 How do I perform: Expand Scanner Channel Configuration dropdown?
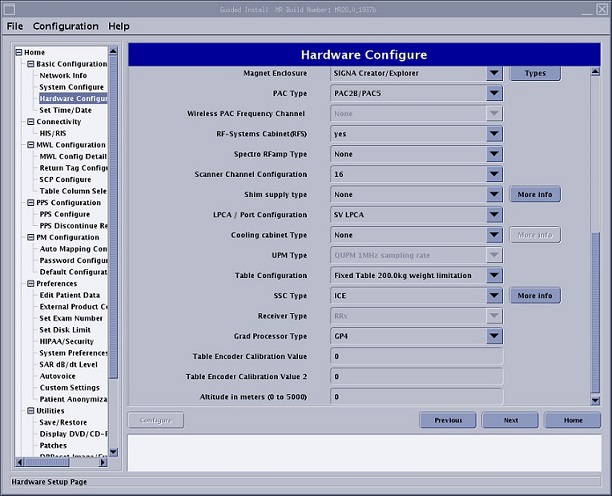494,174
